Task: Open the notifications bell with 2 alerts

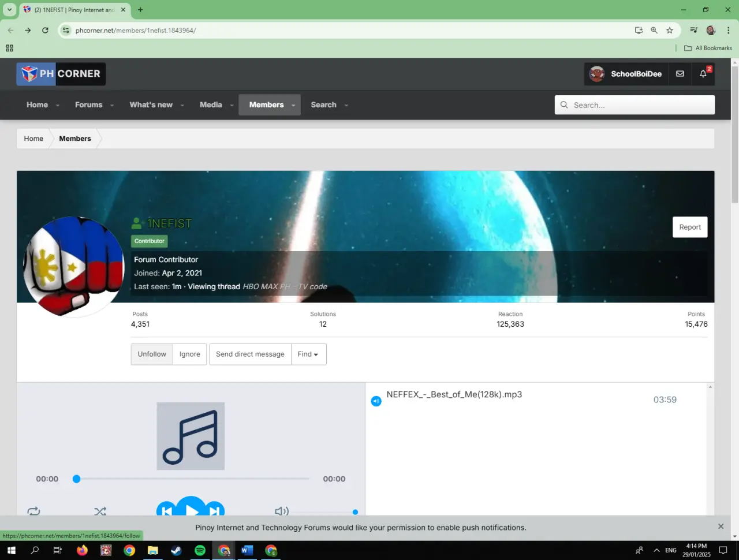Action: (x=703, y=74)
